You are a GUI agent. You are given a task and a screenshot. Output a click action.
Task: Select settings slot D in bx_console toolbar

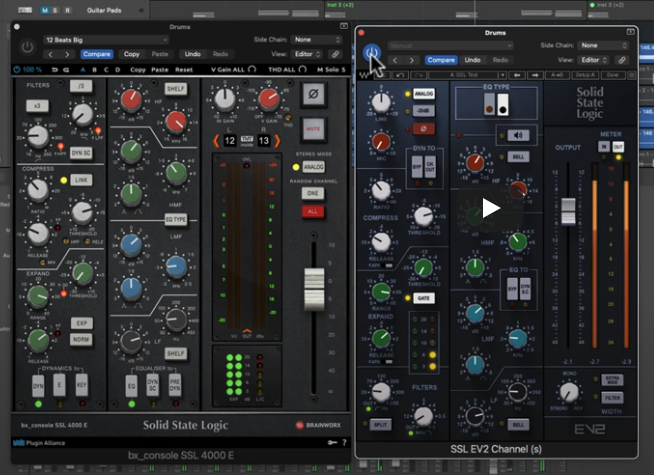[119, 70]
